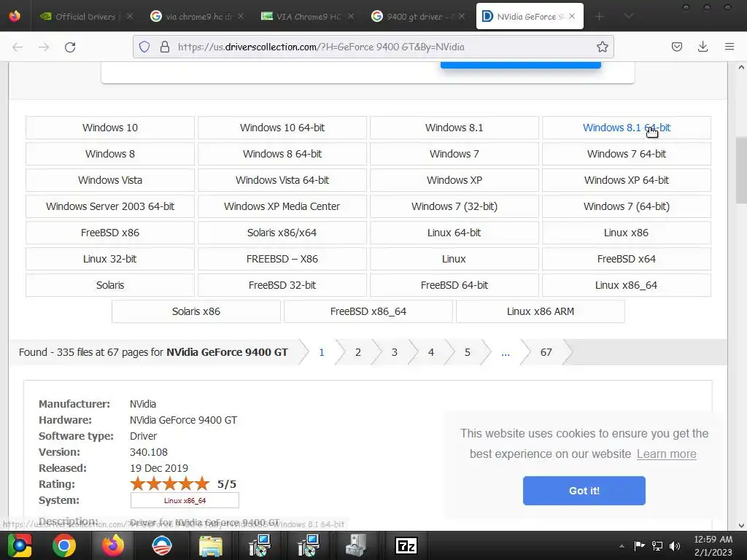Open Google Chrome from taskbar
The width and height of the screenshot is (747, 560).
pyautogui.click(x=64, y=545)
